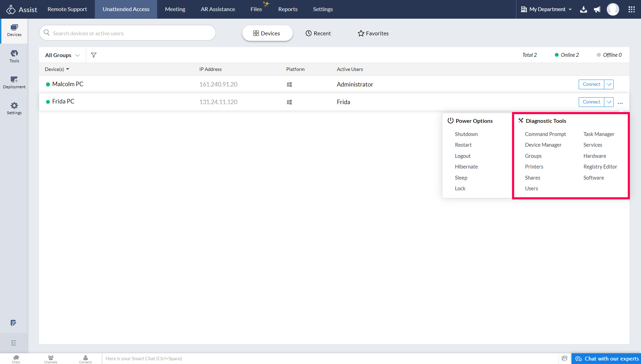Open the announcements megaphone icon
The width and height of the screenshot is (641, 364).
(x=597, y=9)
